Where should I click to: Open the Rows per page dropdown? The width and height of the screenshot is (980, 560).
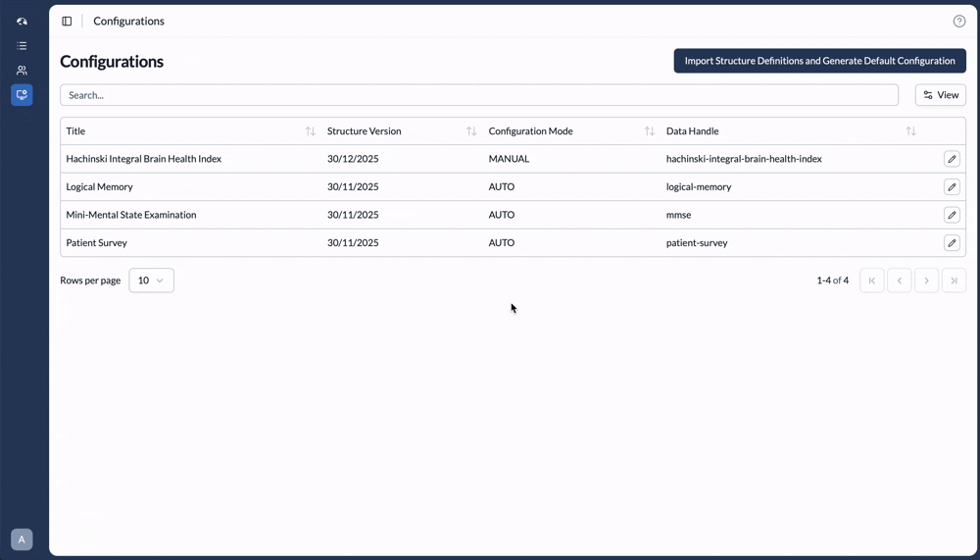tap(151, 280)
